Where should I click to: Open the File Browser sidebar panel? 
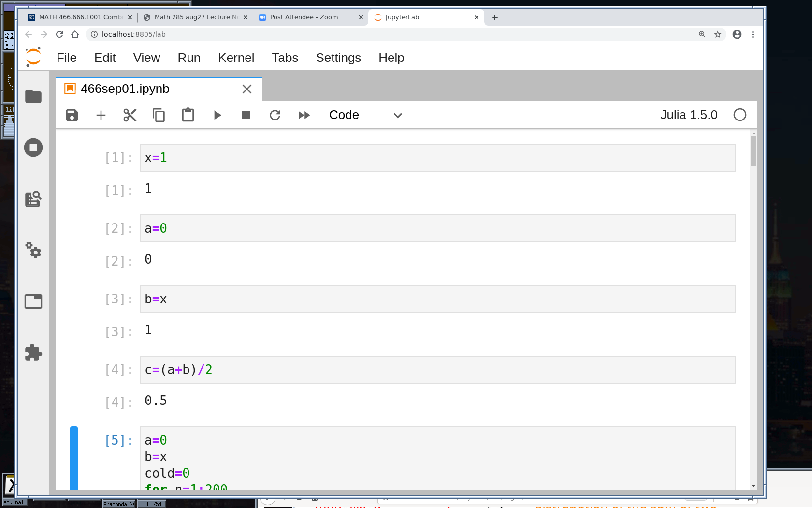click(x=33, y=96)
